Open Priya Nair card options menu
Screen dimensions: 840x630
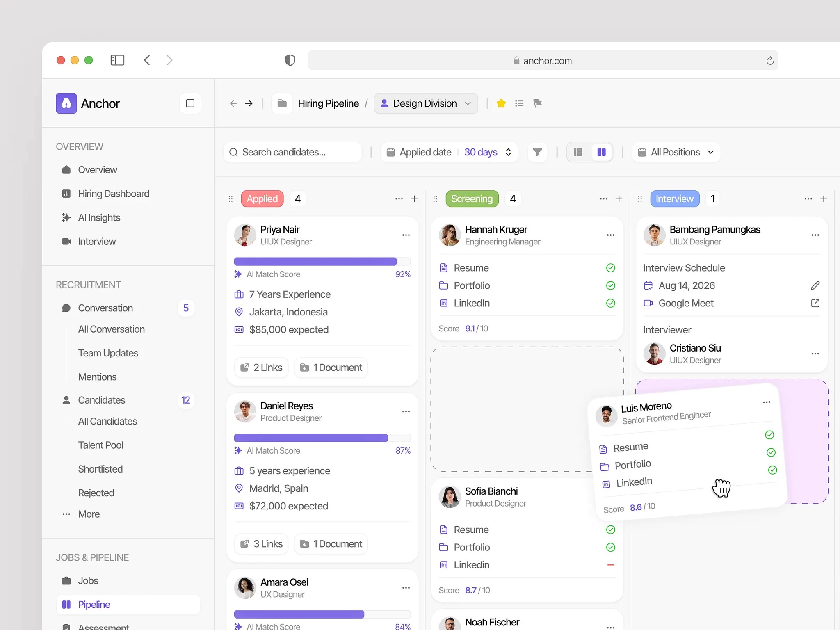406,235
